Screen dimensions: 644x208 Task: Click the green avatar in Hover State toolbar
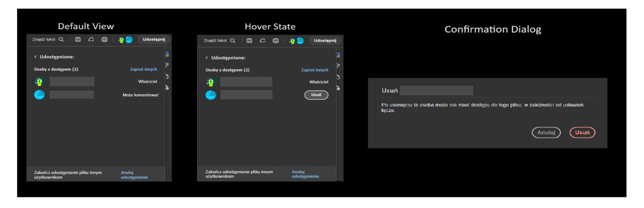point(292,41)
